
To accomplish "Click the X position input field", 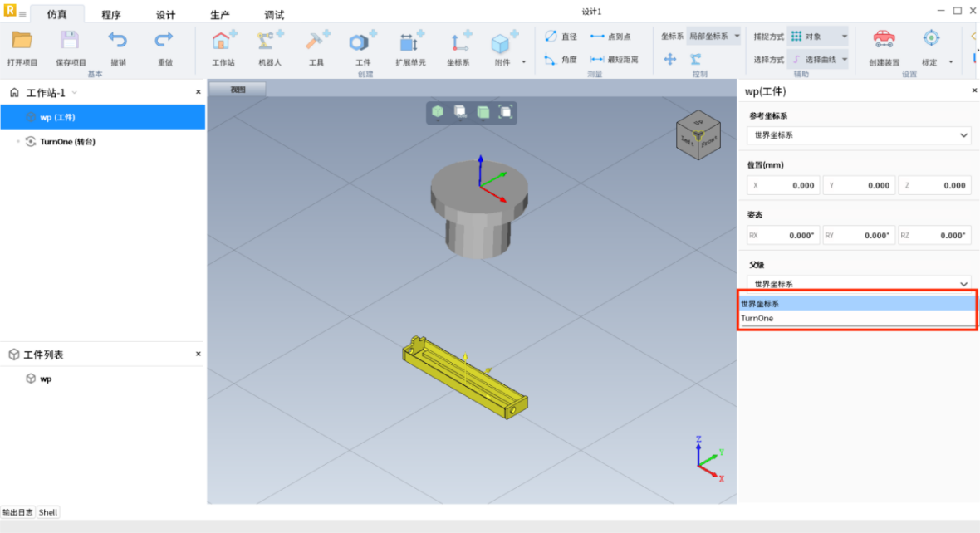I will (783, 186).
